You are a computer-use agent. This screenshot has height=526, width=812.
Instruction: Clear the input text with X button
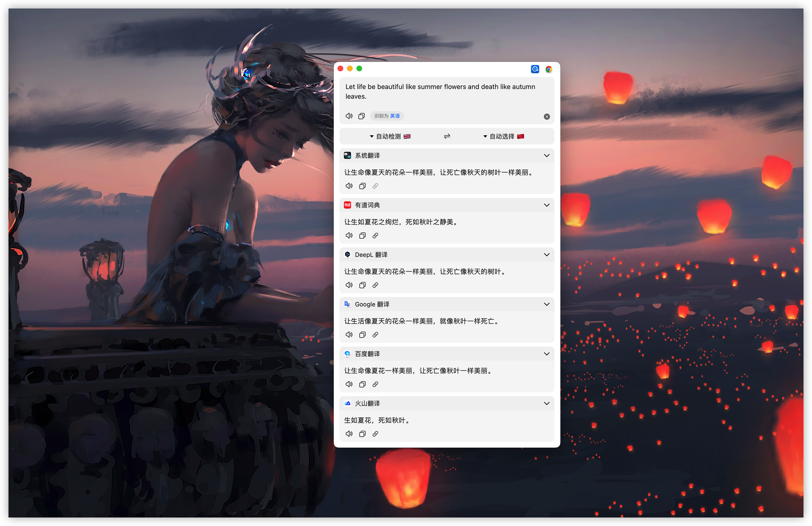[x=546, y=117]
